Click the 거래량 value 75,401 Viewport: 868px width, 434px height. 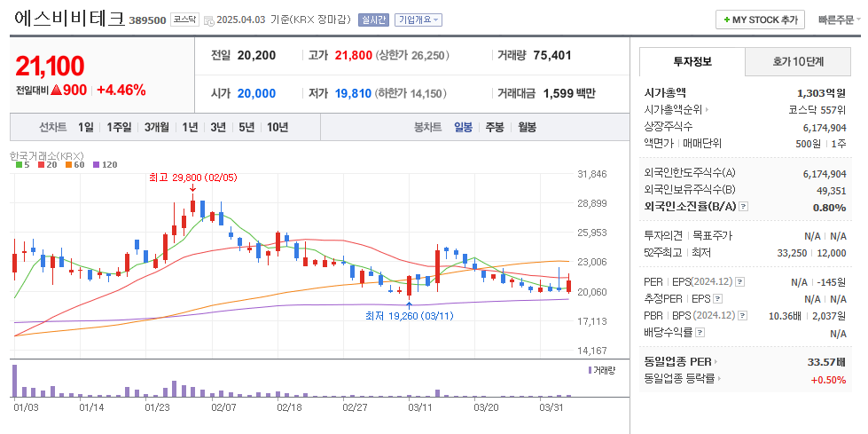coord(552,55)
